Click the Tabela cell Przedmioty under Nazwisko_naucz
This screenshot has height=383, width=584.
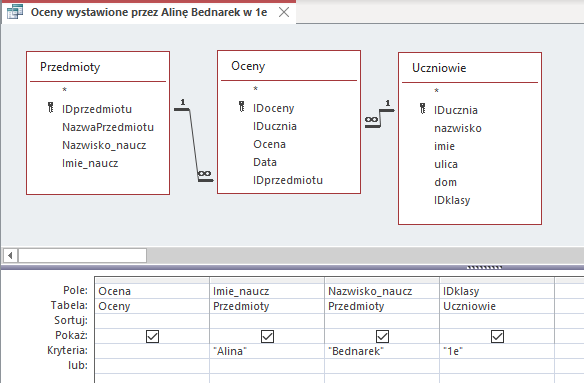[x=382, y=306]
